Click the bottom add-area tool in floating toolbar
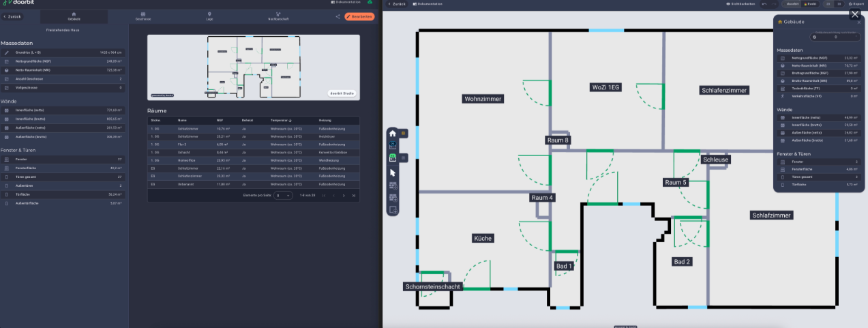Image resolution: width=868 pixels, height=328 pixels. (393, 210)
